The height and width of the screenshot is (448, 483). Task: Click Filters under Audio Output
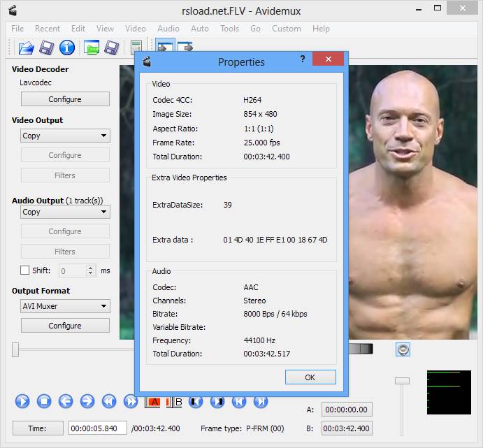pos(65,252)
